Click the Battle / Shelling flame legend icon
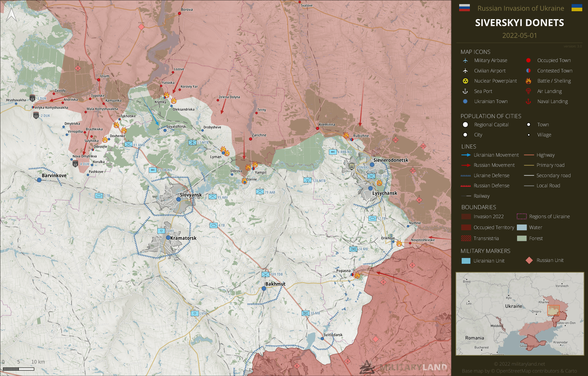 [528, 81]
